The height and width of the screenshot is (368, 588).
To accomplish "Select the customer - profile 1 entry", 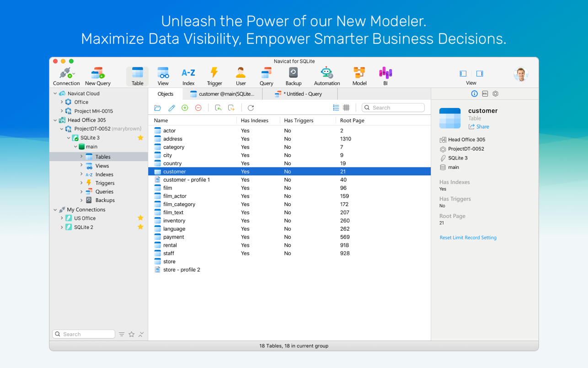I will coord(289,180).
